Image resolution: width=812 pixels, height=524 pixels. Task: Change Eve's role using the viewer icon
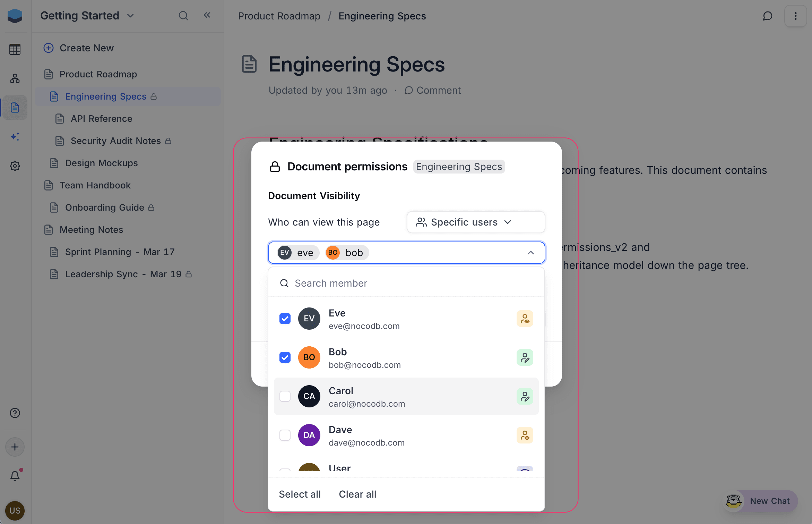525,319
